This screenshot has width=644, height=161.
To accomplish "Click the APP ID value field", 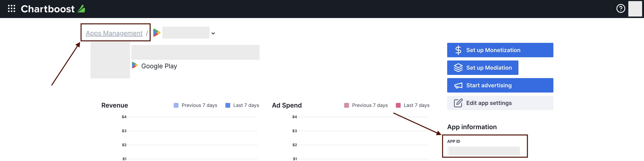I will (484, 151).
